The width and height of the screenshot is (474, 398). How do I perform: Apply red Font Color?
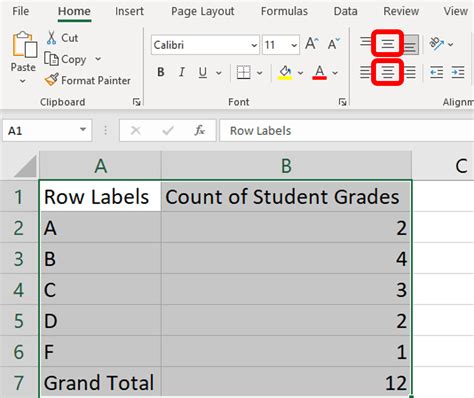[x=319, y=72]
